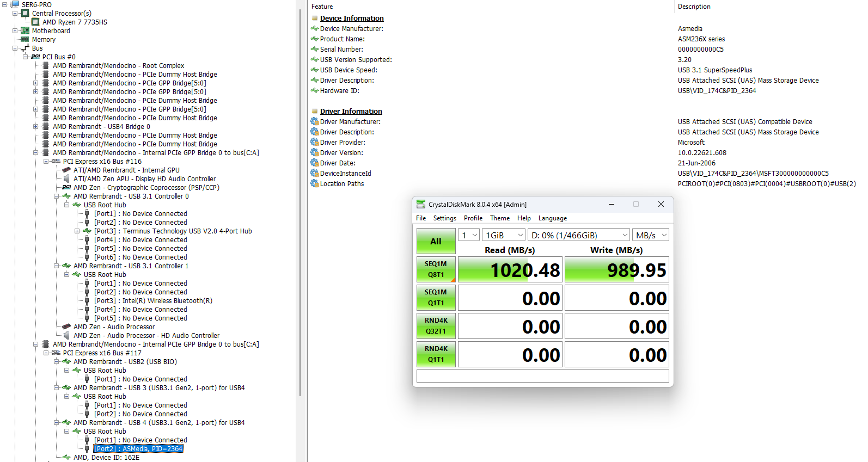Click the Intel Wireless Bluetooth port plug icon
Screen dimensions: 868x462
coord(87,300)
